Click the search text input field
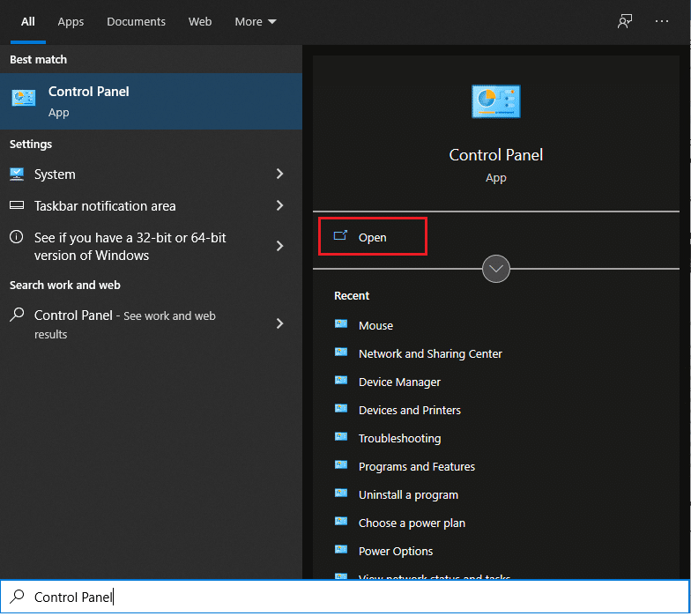This screenshot has width=691, height=616. (353, 597)
